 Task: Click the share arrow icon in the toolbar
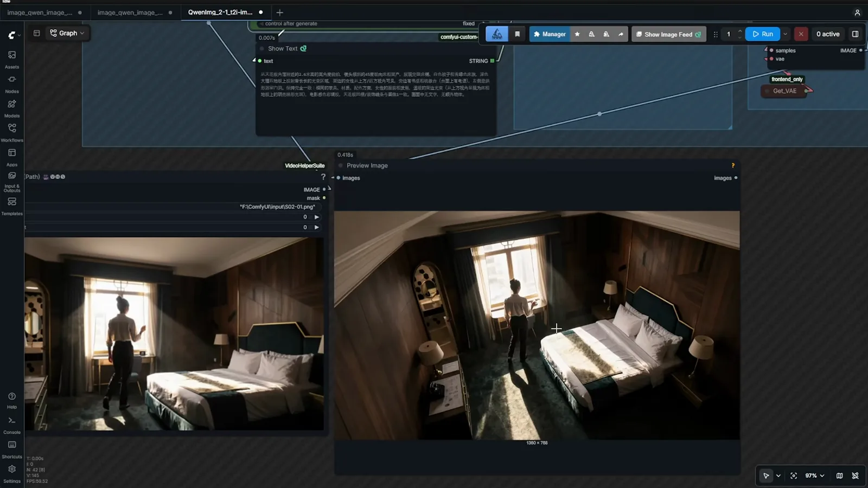click(621, 34)
